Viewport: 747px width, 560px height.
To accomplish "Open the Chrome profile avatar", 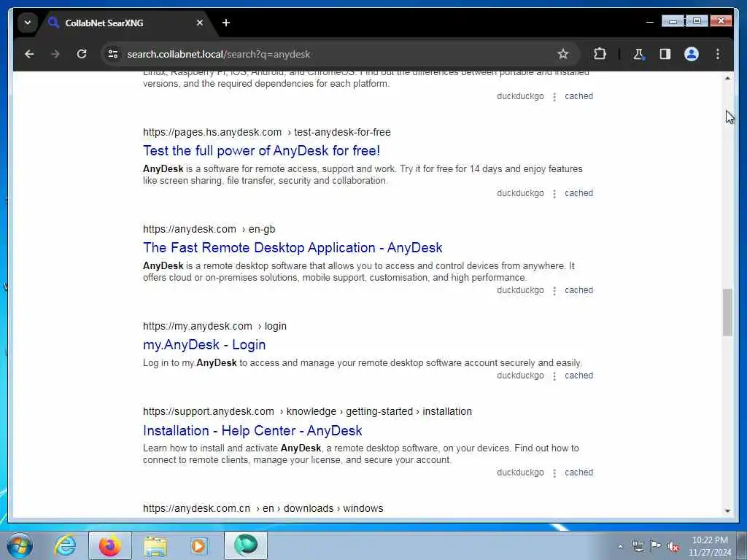I will pos(692,54).
